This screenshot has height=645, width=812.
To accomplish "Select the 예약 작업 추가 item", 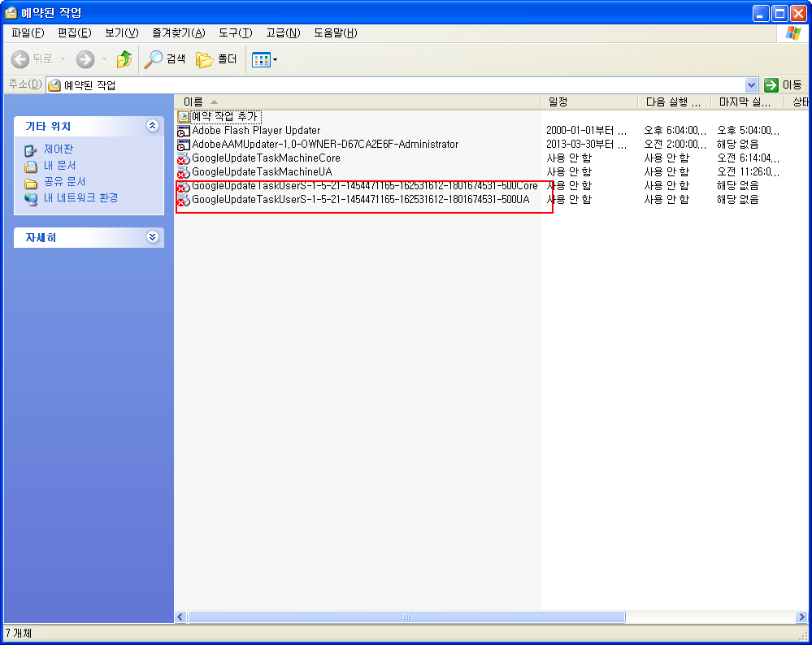I will click(224, 117).
